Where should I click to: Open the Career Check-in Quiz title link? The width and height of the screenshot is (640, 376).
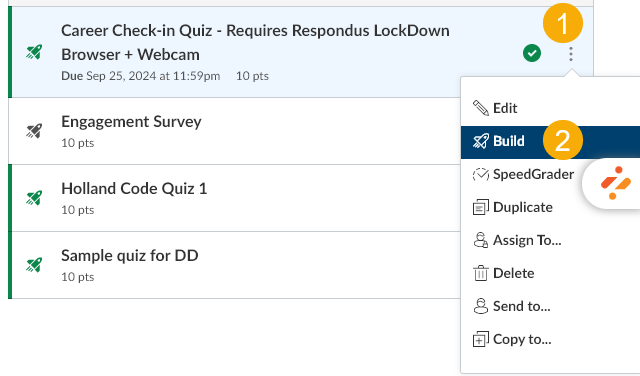(255, 42)
